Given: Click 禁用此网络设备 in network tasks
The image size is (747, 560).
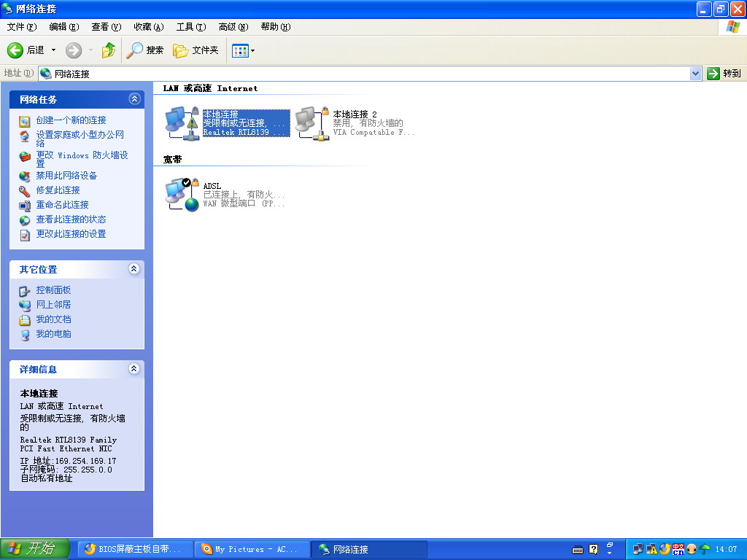Looking at the screenshot, I should 66,176.
